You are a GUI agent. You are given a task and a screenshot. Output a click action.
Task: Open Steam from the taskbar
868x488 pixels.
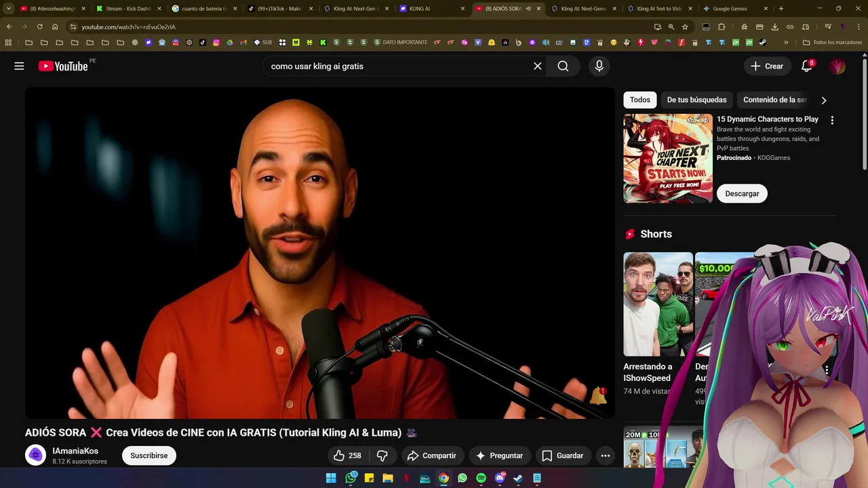click(518, 478)
